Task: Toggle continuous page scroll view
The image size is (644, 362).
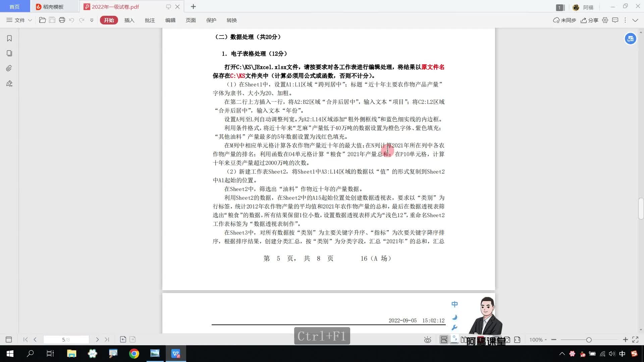Action: tap(444, 340)
